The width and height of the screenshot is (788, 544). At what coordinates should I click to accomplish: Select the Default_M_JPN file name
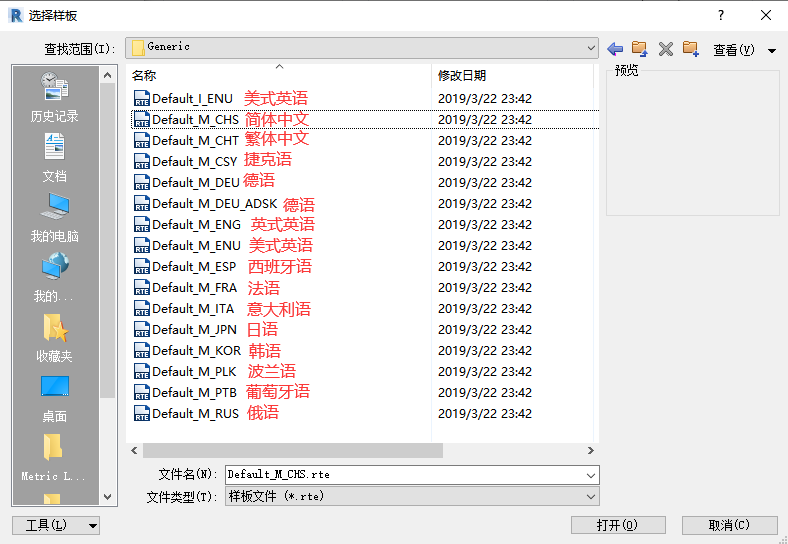click(194, 329)
